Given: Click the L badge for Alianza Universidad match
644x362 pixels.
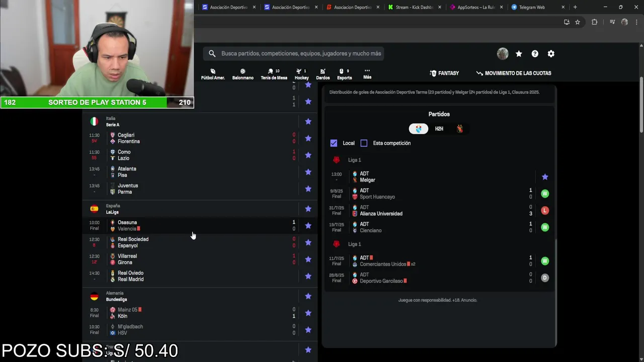Looking at the screenshot, I should tap(545, 211).
